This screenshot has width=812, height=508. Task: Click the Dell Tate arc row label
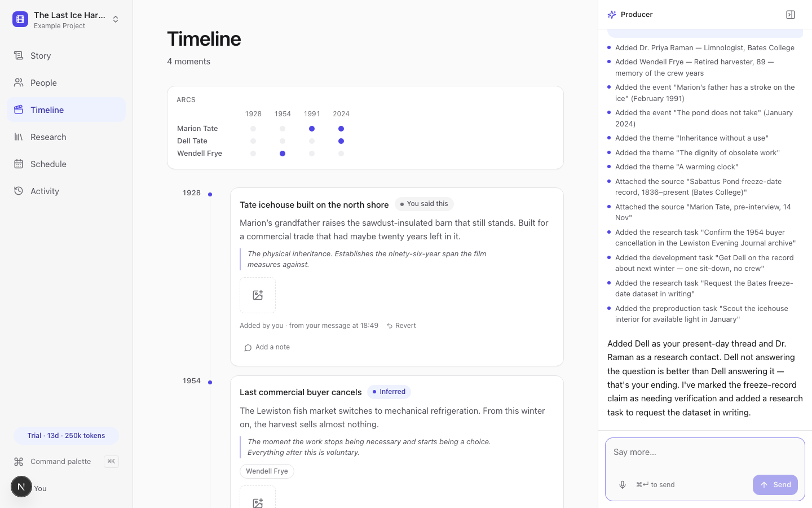coord(192,141)
